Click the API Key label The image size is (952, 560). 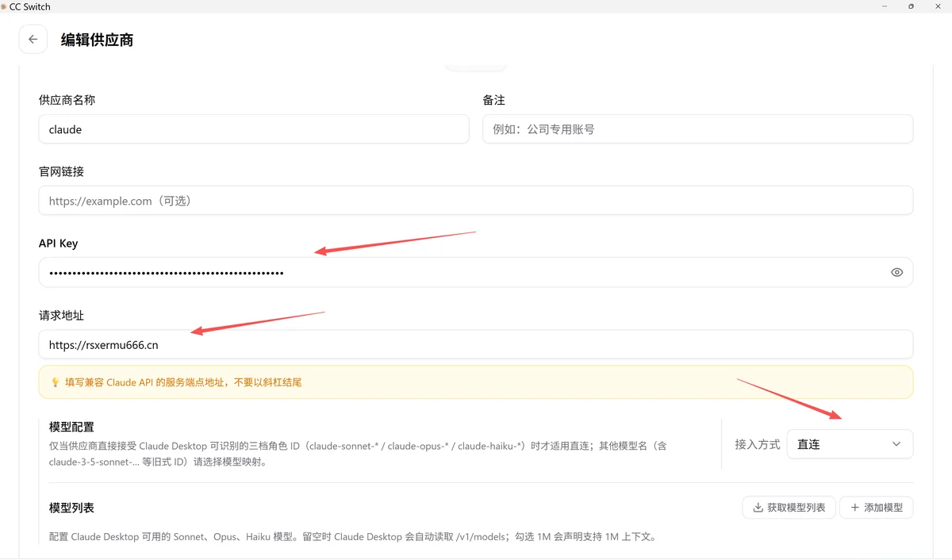[59, 244]
